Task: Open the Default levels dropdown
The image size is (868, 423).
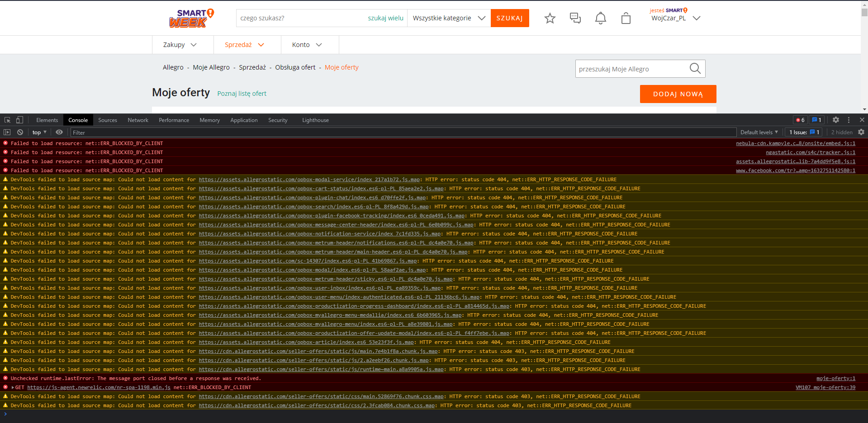Action: point(759,132)
